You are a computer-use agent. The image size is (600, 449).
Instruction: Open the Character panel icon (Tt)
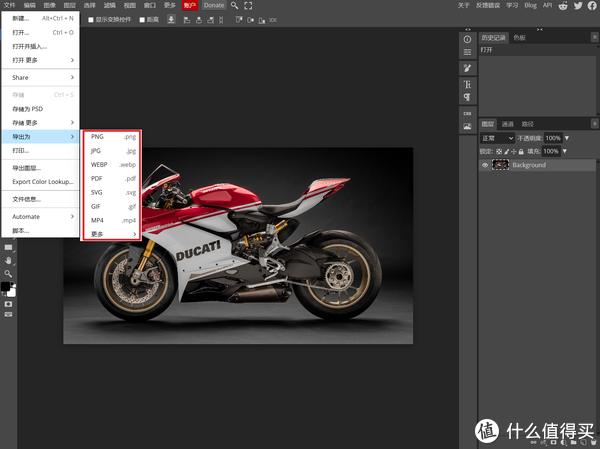pyautogui.click(x=467, y=85)
